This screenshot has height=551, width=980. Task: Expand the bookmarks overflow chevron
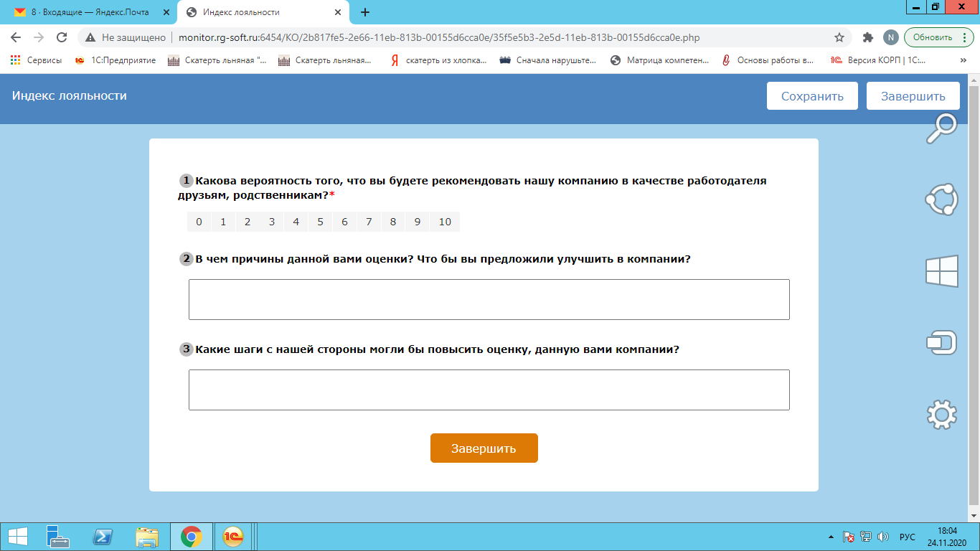[963, 60]
